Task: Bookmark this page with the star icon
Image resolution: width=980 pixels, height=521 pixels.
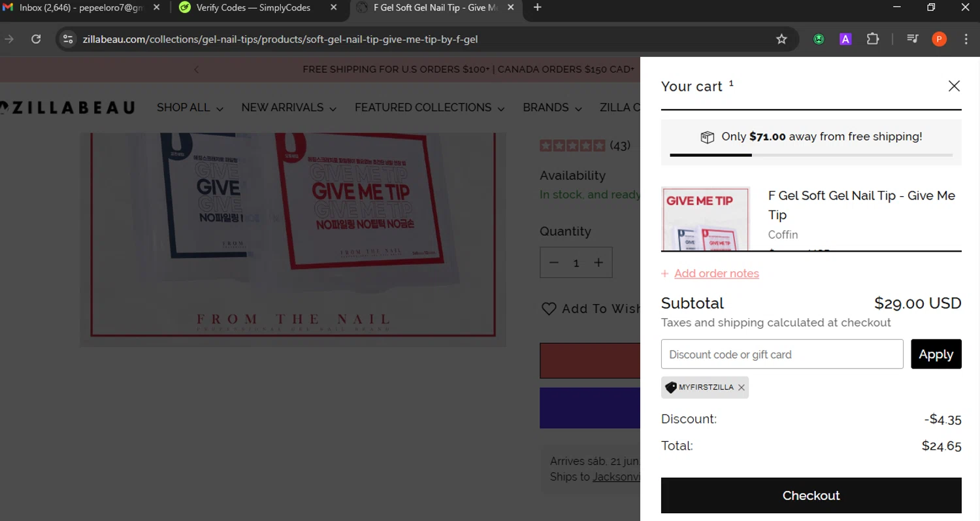Action: point(781,39)
